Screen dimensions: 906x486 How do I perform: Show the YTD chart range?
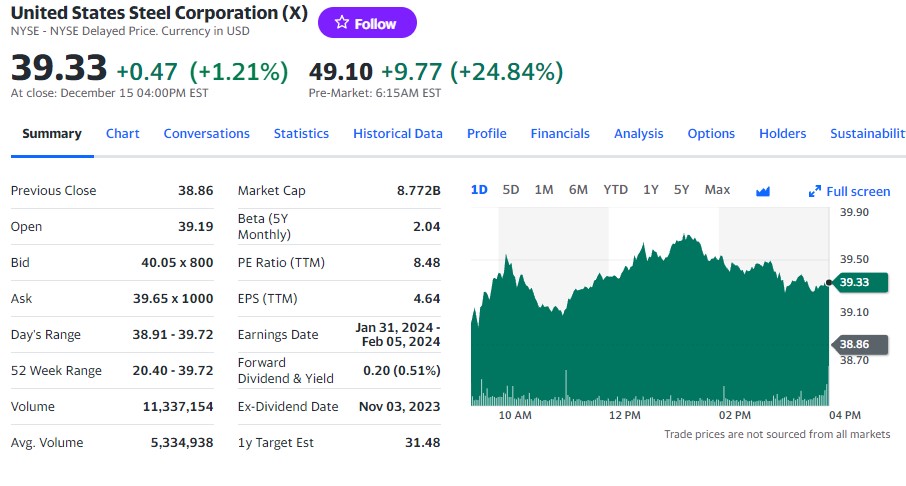click(615, 190)
